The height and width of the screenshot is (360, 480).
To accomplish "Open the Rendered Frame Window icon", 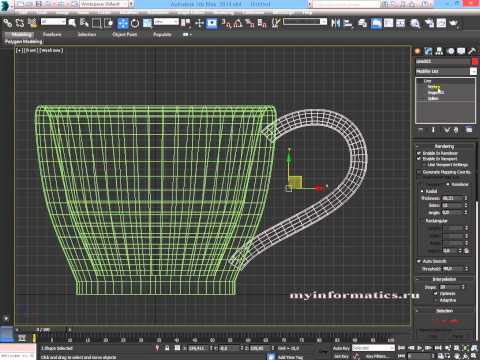I will click(441, 23).
